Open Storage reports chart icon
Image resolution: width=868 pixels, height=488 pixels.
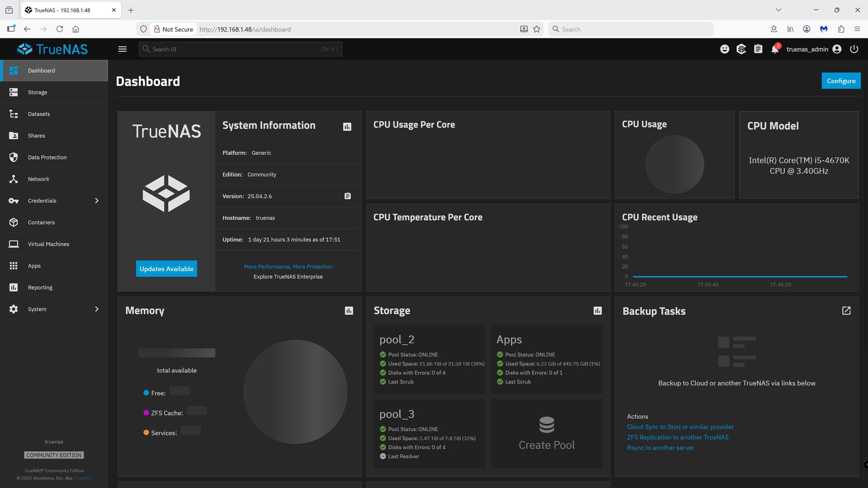(x=598, y=311)
